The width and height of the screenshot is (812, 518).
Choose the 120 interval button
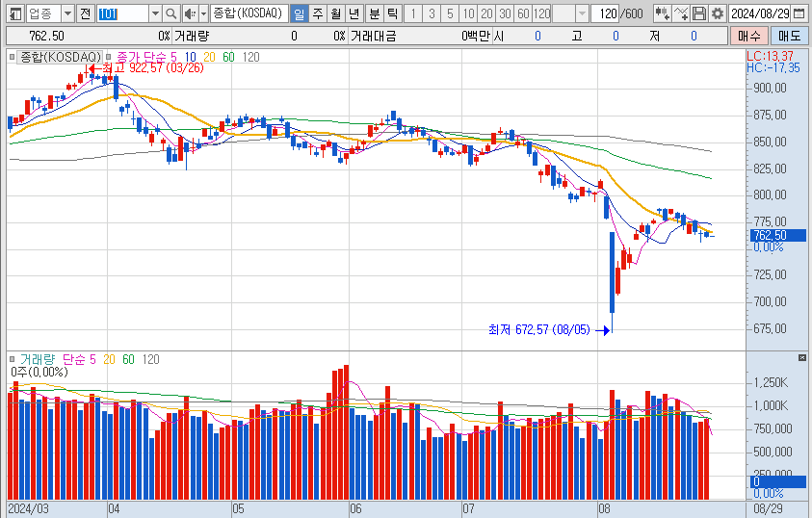[541, 13]
